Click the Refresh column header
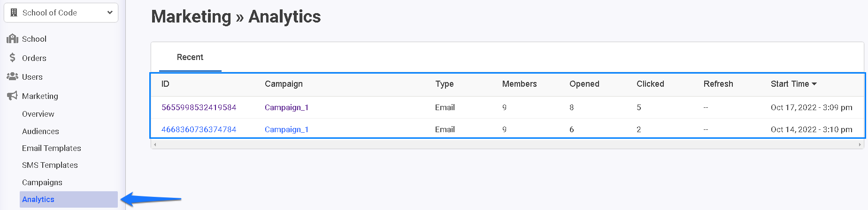This screenshot has width=868, height=210. [x=718, y=84]
